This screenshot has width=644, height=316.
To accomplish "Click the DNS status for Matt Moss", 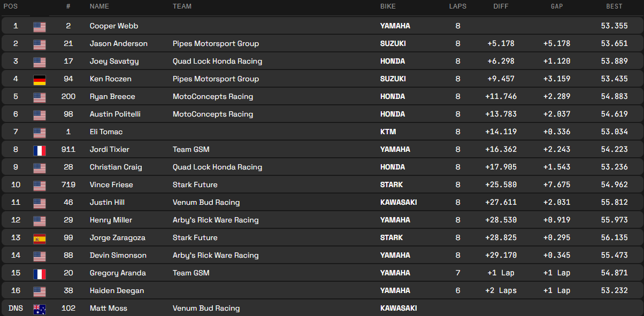I will point(16,308).
